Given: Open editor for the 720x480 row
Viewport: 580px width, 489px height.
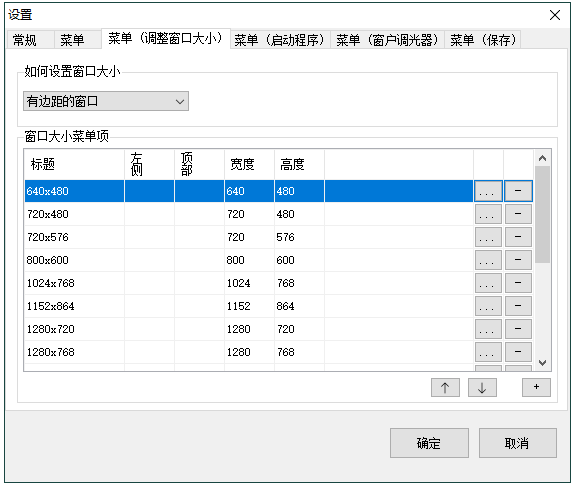Looking at the screenshot, I should [488, 214].
